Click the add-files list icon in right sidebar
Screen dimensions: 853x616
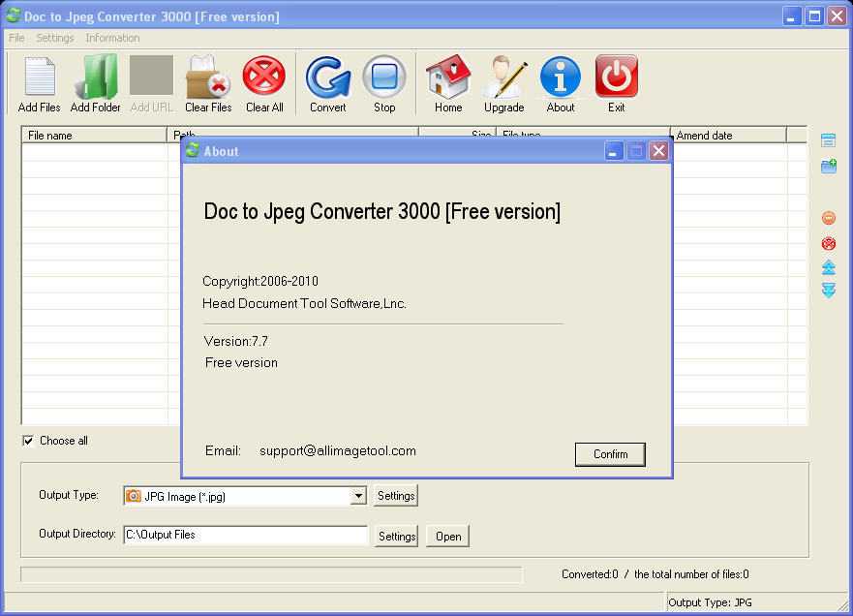(x=828, y=139)
